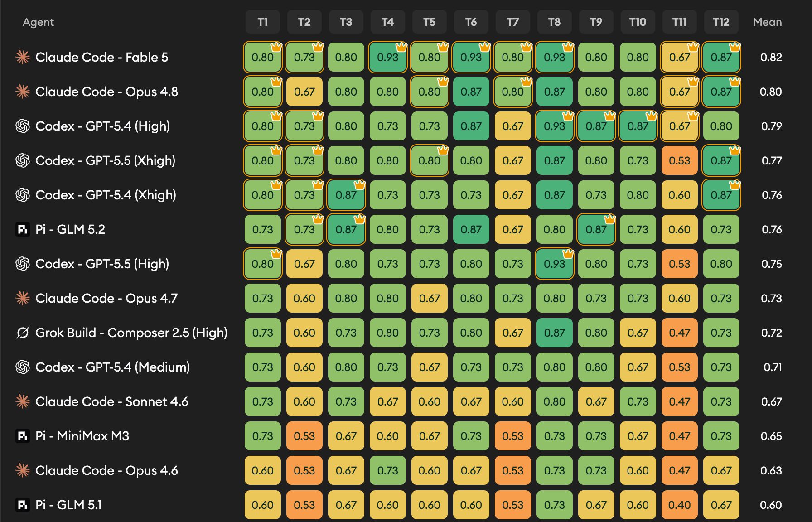Viewport: 812px width, 522px height.
Task: Click the Pi icon beside MiniMax M3
Action: 23,436
